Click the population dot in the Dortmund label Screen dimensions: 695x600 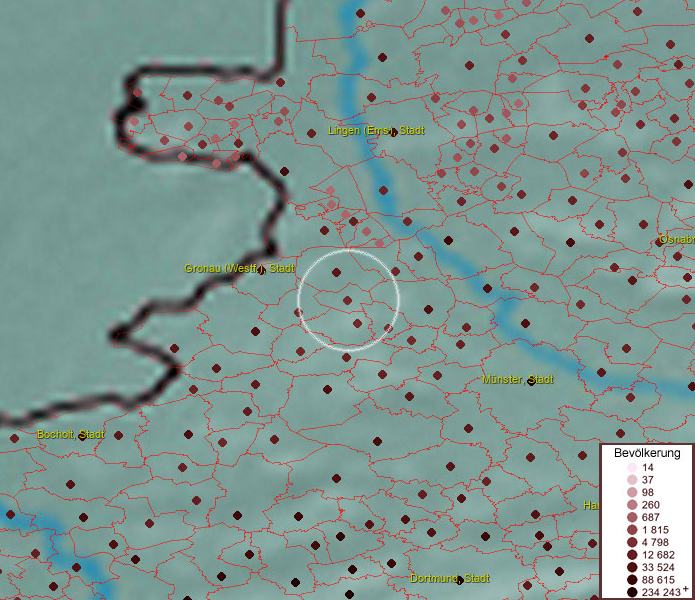[x=460, y=581]
